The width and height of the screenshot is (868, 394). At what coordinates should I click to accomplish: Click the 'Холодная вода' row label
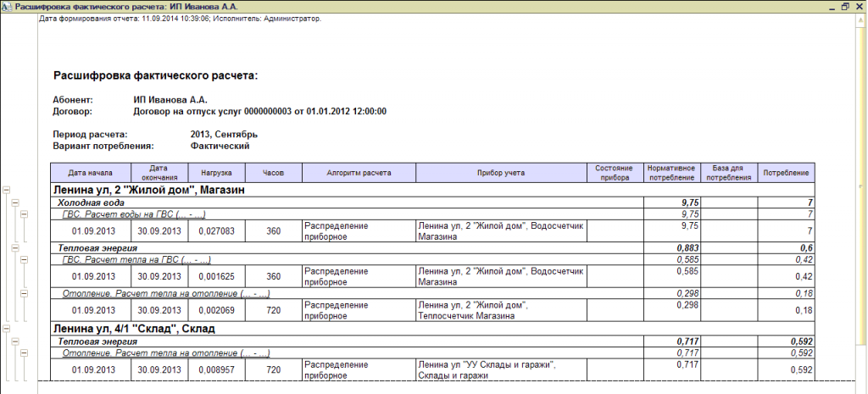[x=91, y=203]
